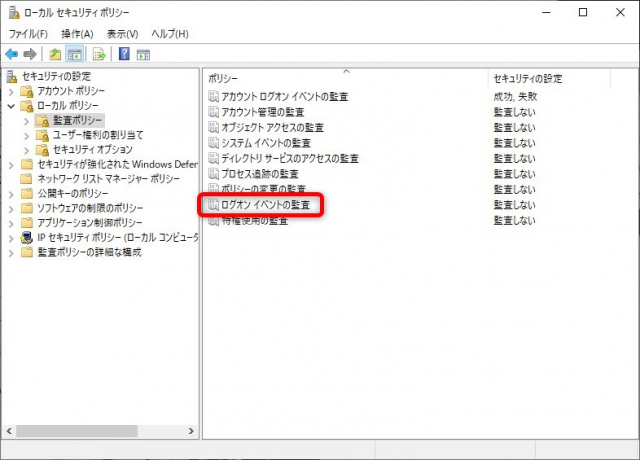640x460 pixels.
Task: Click the セキュリティの設定 column header
Action: coord(560,78)
